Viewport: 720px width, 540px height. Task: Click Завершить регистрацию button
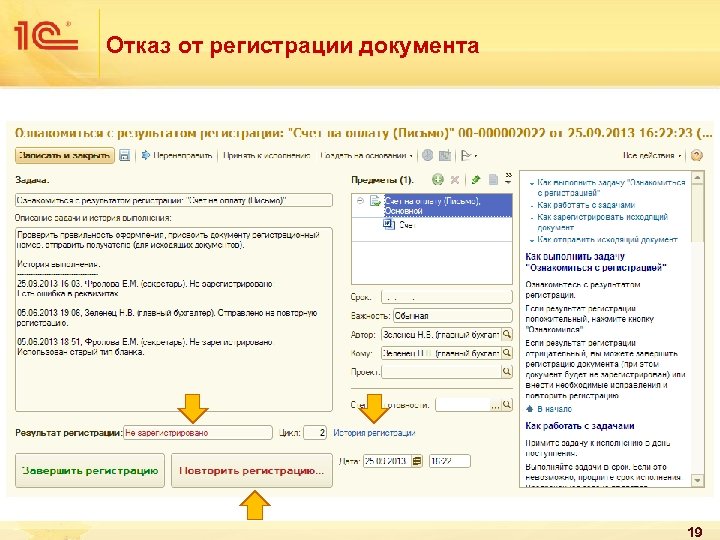point(90,471)
